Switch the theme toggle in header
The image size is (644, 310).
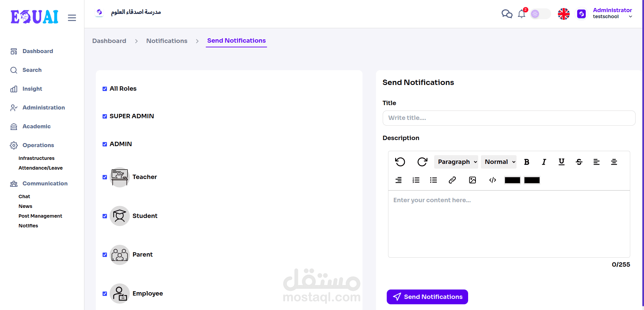[540, 14]
